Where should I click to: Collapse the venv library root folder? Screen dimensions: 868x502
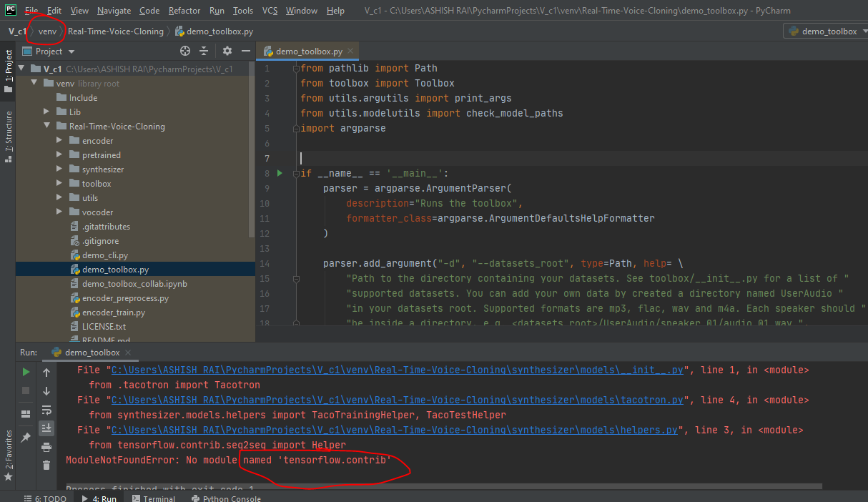34,84
